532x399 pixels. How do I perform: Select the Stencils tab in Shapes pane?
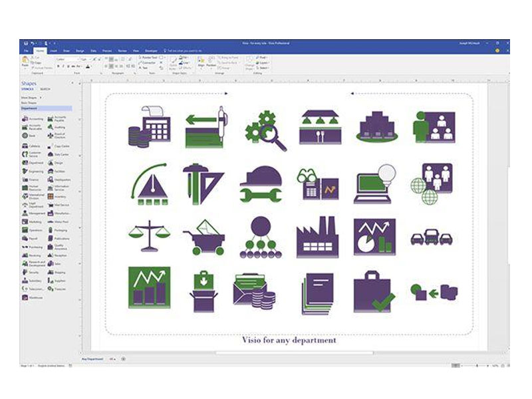pyautogui.click(x=27, y=89)
